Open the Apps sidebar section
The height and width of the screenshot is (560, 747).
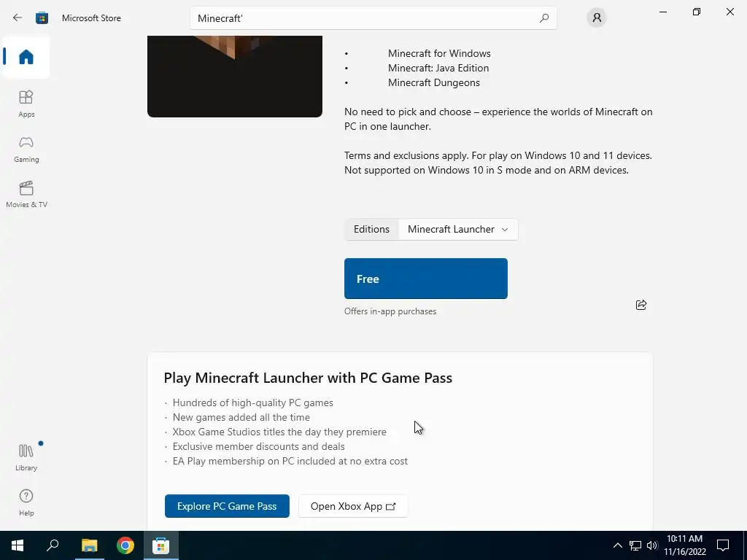pos(26,104)
